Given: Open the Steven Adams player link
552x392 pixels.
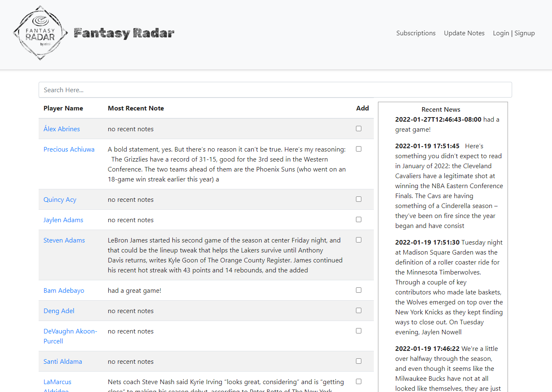Looking at the screenshot, I should click(x=64, y=240).
